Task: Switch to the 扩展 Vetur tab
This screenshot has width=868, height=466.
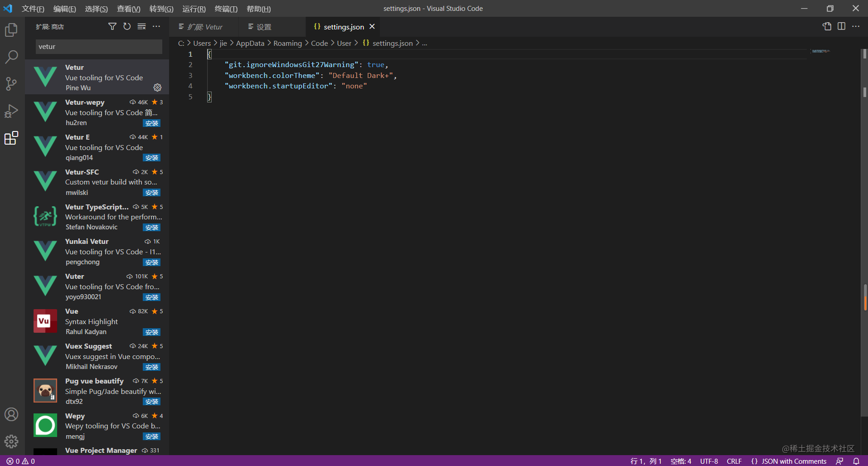Action: click(204, 27)
